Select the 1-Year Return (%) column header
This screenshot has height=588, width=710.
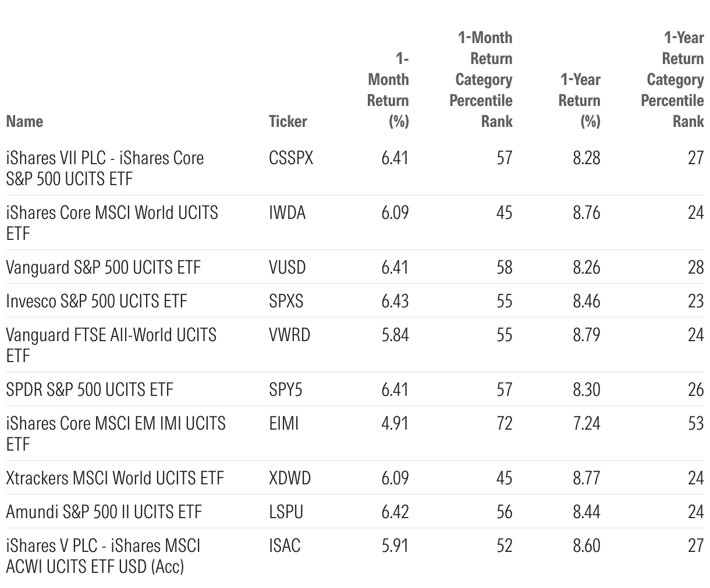[579, 100]
